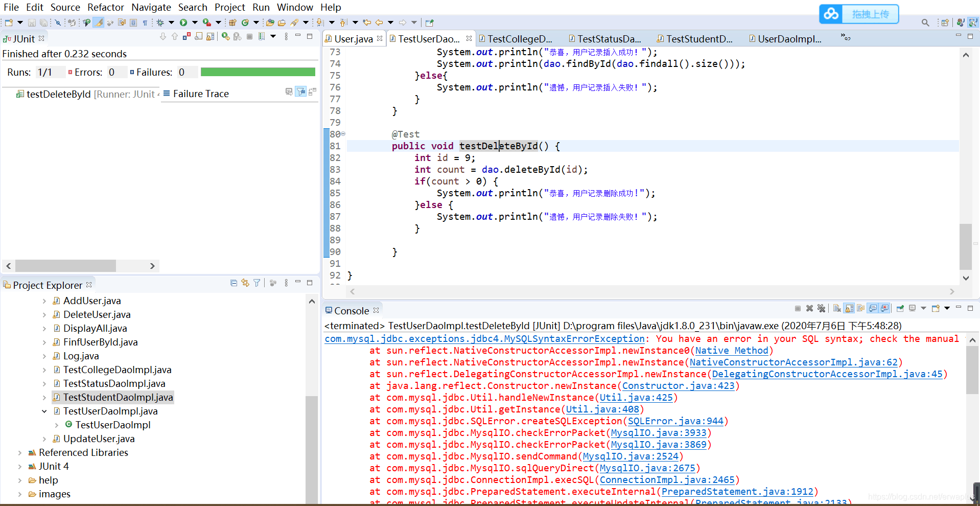This screenshot has height=506, width=980.
Task: Toggle JUnit Show Failures Only
Action: pyautogui.click(x=186, y=36)
